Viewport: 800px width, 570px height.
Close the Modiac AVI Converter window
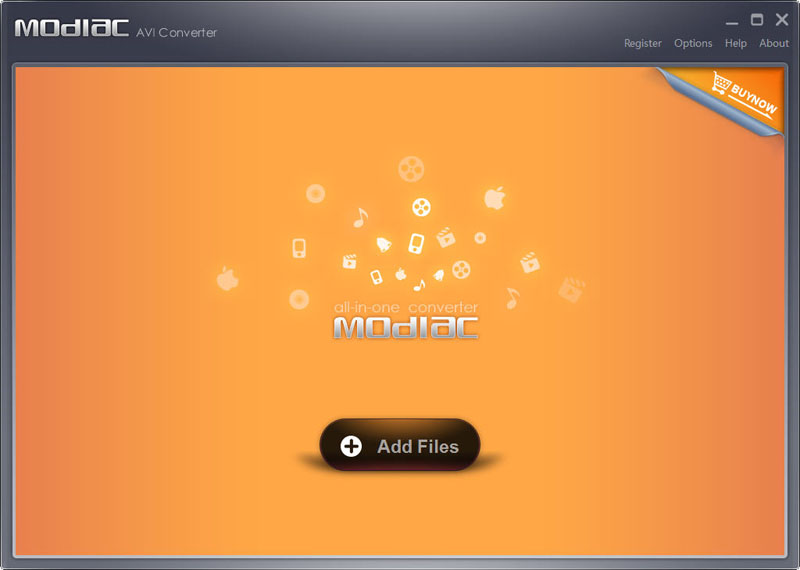(x=782, y=20)
